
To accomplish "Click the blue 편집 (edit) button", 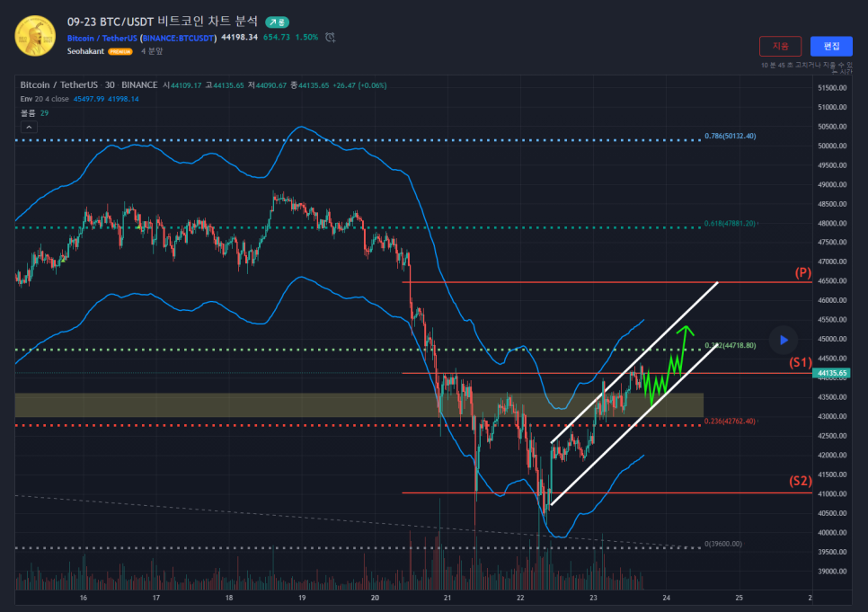I will point(831,46).
